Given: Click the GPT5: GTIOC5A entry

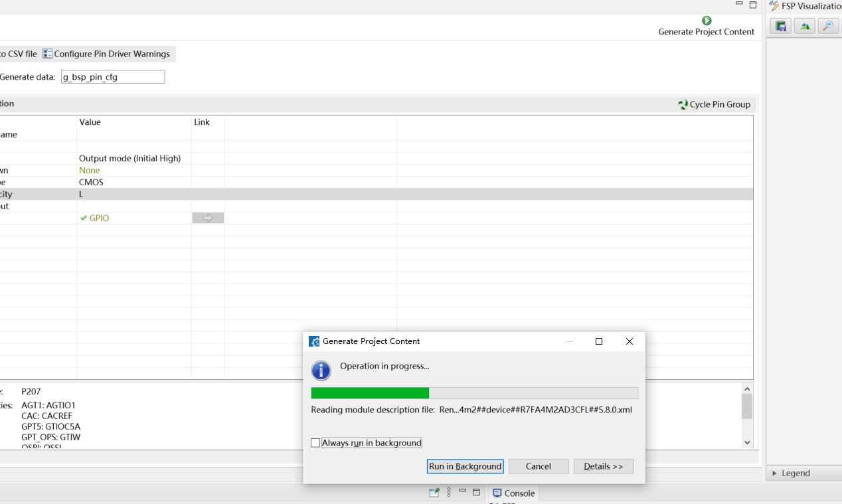Looking at the screenshot, I should (51, 426).
